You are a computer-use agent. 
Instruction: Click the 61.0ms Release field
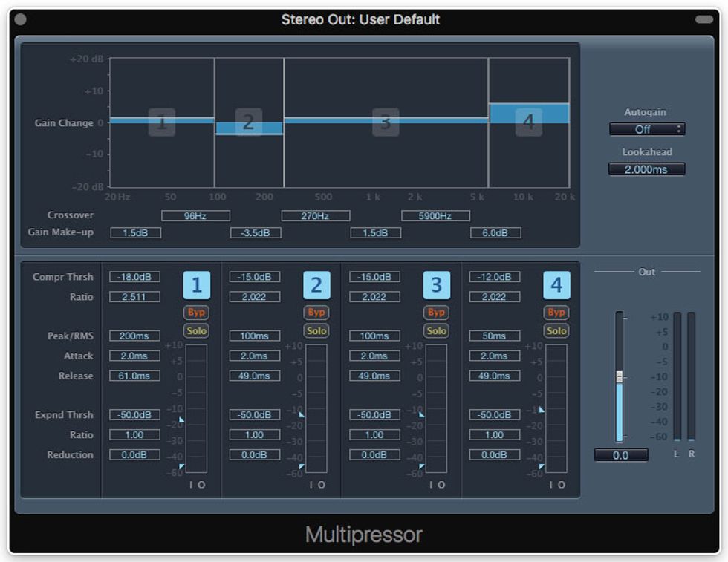[134, 376]
